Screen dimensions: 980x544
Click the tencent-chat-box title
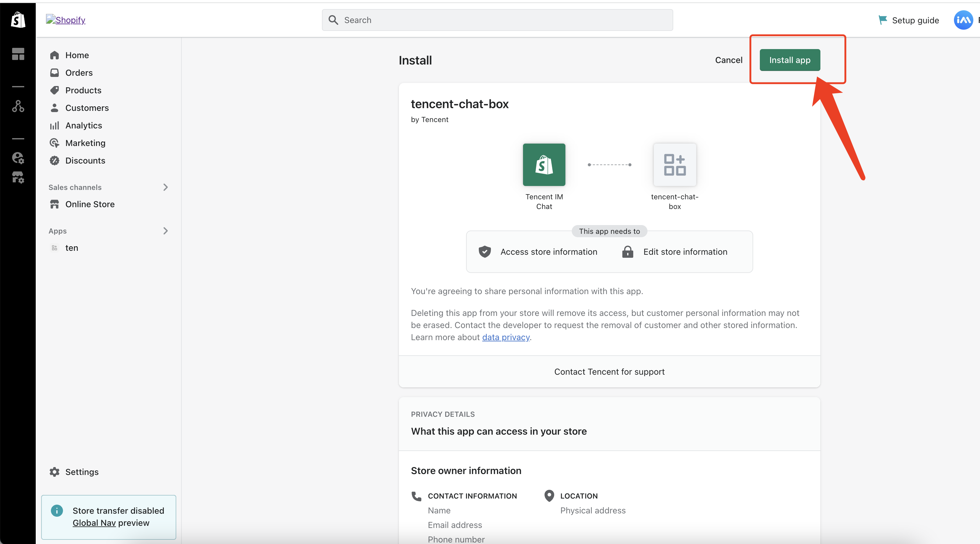(460, 104)
